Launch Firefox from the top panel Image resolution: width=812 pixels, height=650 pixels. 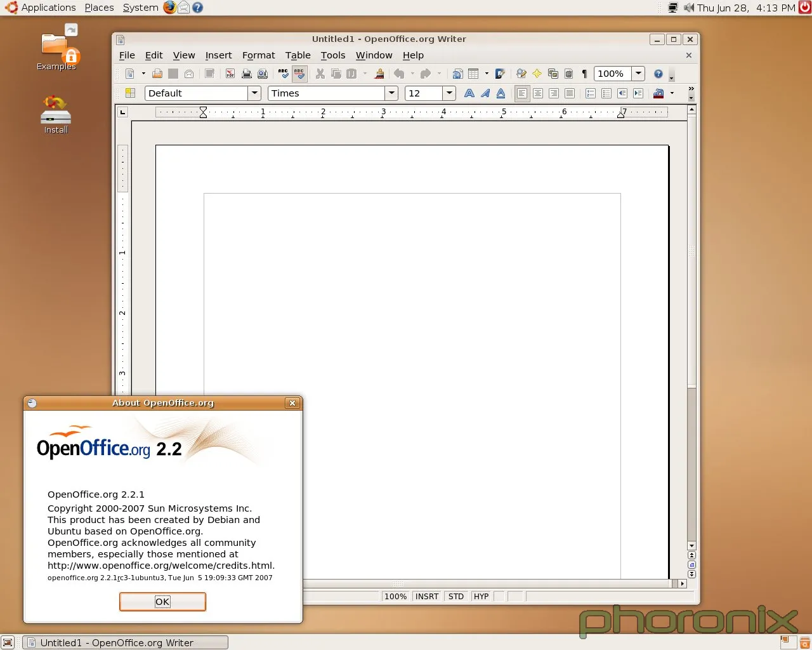pyautogui.click(x=169, y=8)
